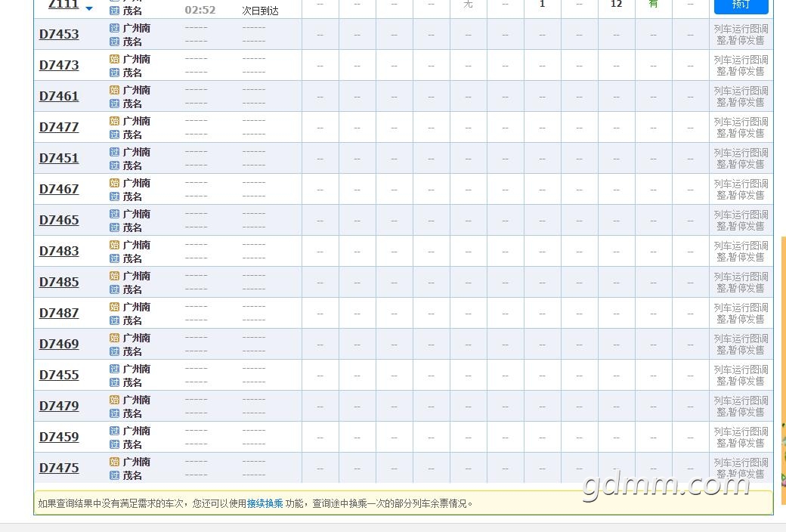Screen dimensions: 786x532
Task: Click the 过 icon beside 茂名 in row D7459
Action: [114, 445]
